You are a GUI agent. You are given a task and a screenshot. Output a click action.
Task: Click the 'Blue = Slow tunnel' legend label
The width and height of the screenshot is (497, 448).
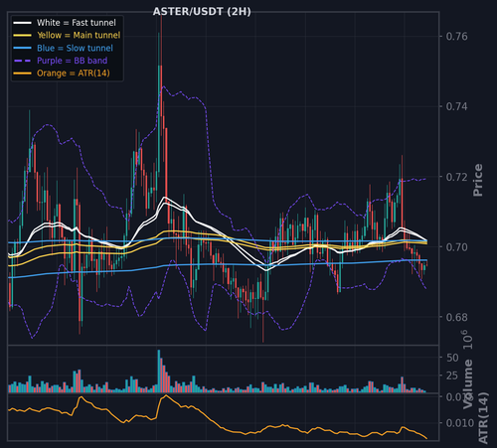pos(75,48)
